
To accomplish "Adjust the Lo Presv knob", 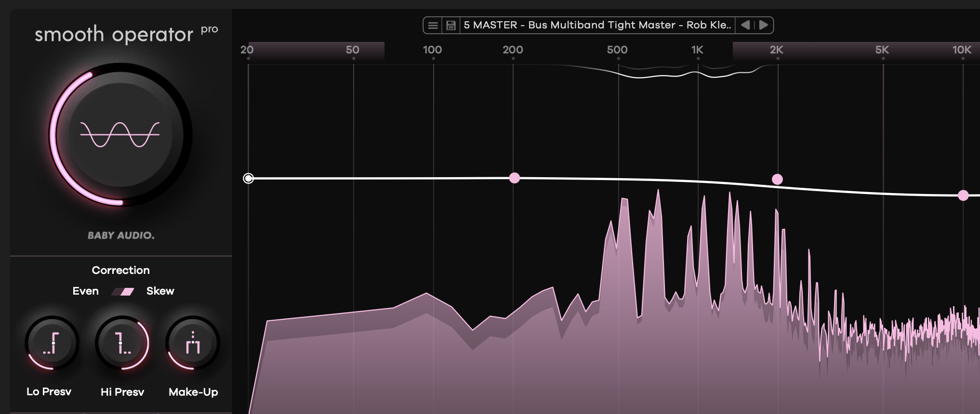I will click(x=52, y=343).
